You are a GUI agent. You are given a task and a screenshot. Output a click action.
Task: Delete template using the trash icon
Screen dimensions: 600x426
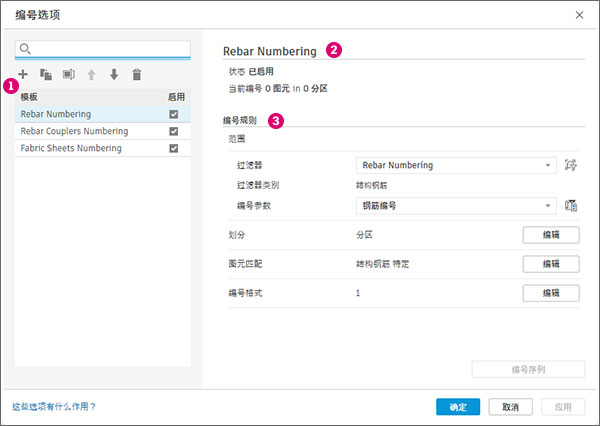(137, 74)
